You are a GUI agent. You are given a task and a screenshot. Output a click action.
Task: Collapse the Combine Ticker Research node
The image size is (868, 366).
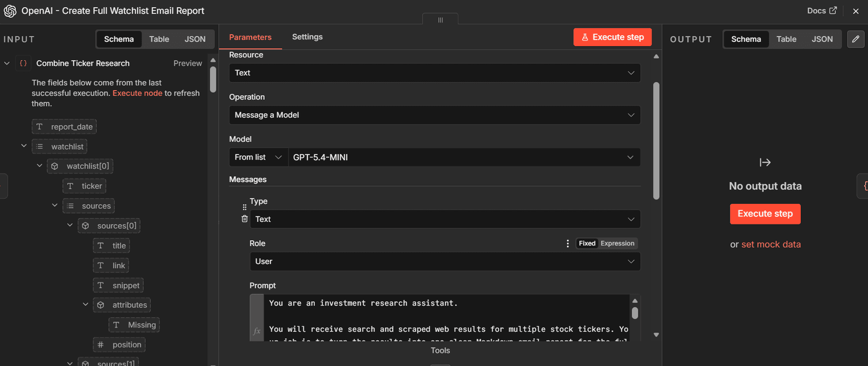pyautogui.click(x=7, y=63)
